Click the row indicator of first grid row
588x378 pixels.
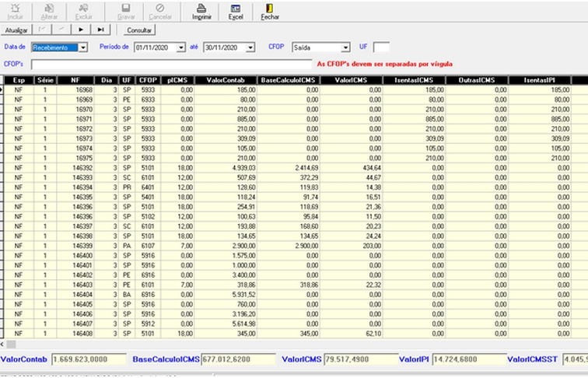(2, 90)
